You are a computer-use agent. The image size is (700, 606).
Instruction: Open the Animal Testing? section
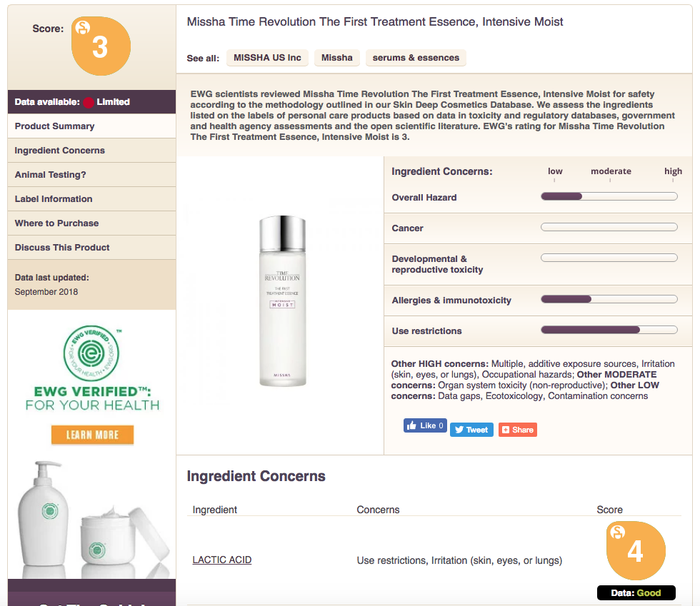pos(91,175)
